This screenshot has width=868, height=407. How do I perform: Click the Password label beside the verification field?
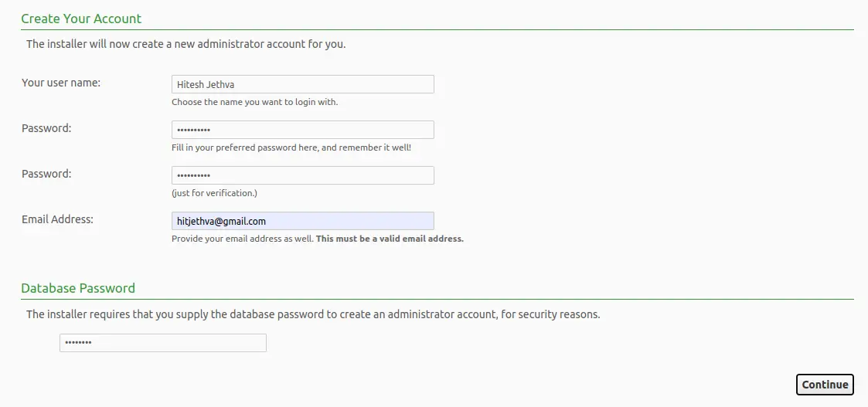[x=46, y=174]
